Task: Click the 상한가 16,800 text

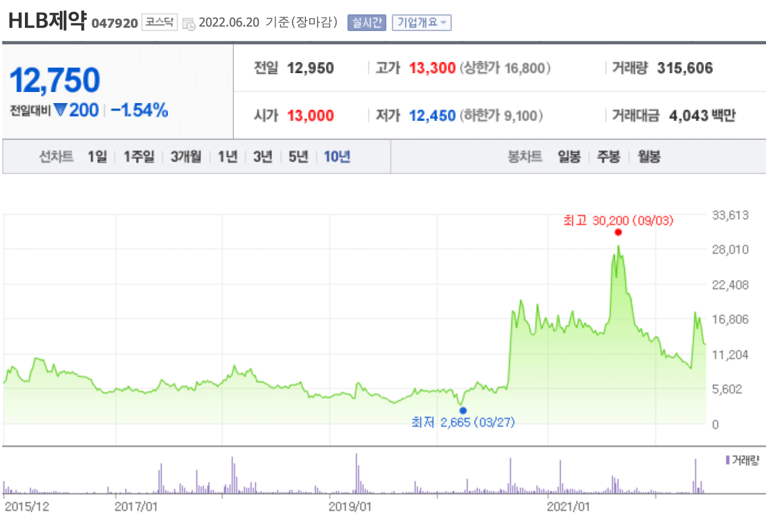Action: 505,68
